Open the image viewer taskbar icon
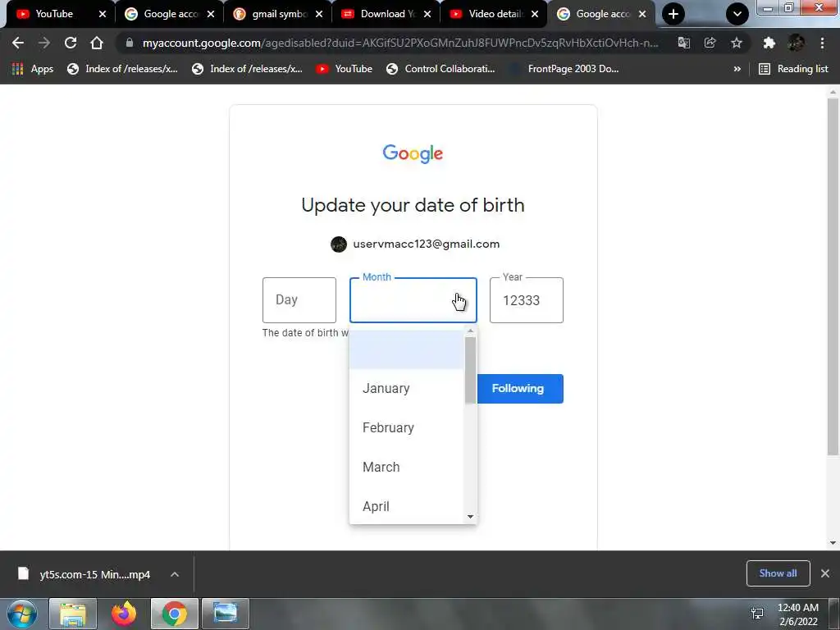Image resolution: width=840 pixels, height=630 pixels. coord(226,614)
